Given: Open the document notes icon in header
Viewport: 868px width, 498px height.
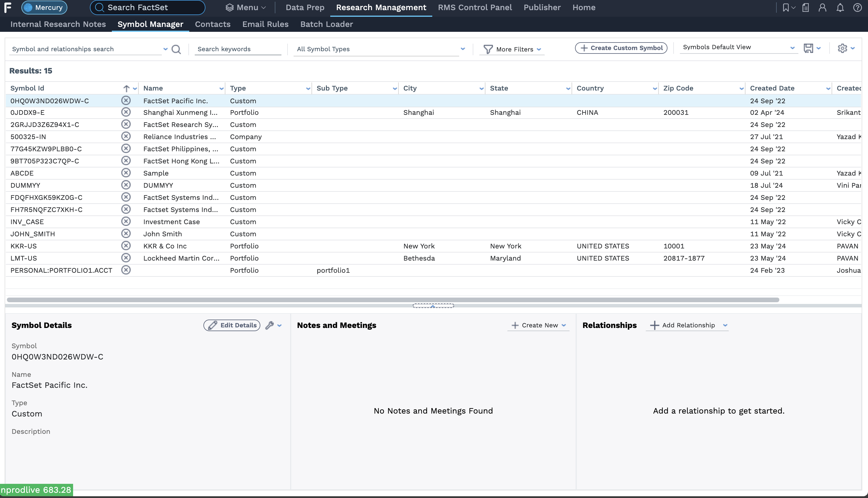Looking at the screenshot, I should click(806, 8).
